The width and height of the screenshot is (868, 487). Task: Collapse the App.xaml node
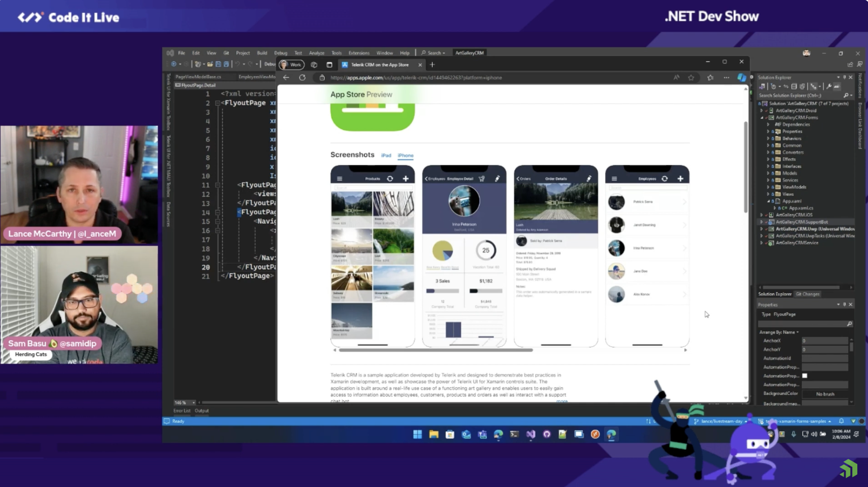pos(768,201)
